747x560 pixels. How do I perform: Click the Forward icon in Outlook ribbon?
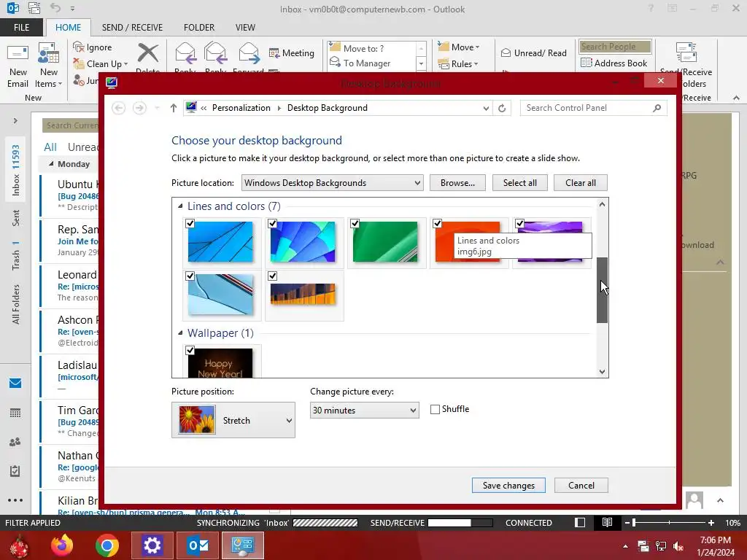249,52
